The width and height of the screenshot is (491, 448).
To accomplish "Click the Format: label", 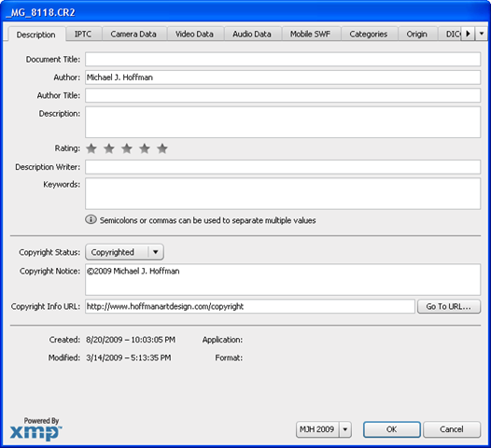I will [x=229, y=357].
